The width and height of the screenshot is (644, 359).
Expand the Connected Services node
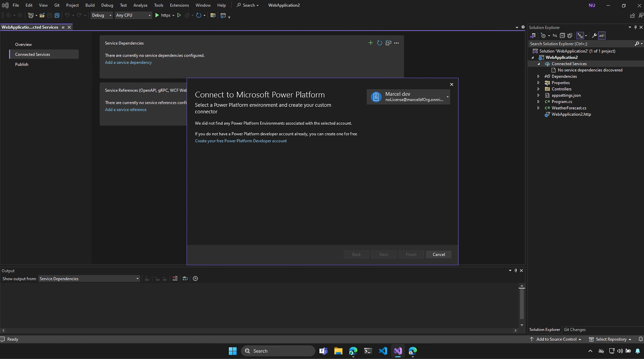pyautogui.click(x=539, y=64)
